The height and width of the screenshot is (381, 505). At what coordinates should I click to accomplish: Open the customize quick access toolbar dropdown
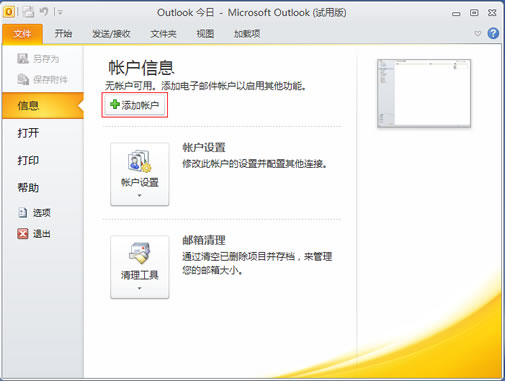pos(60,13)
